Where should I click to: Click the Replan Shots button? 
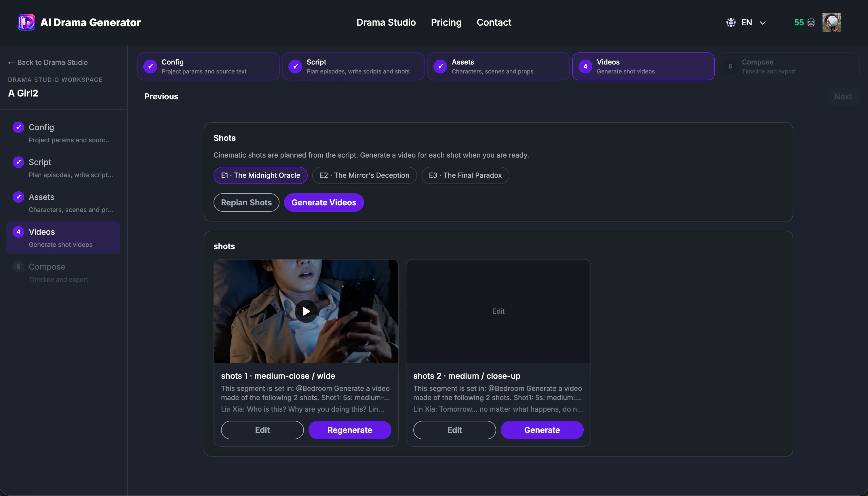(x=246, y=202)
